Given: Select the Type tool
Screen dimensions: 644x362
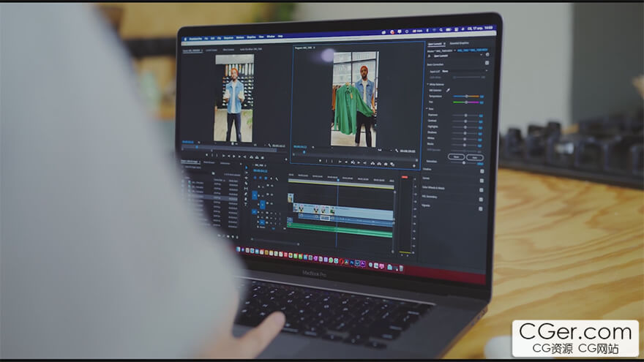Looking at the screenshot, I should (x=247, y=204).
